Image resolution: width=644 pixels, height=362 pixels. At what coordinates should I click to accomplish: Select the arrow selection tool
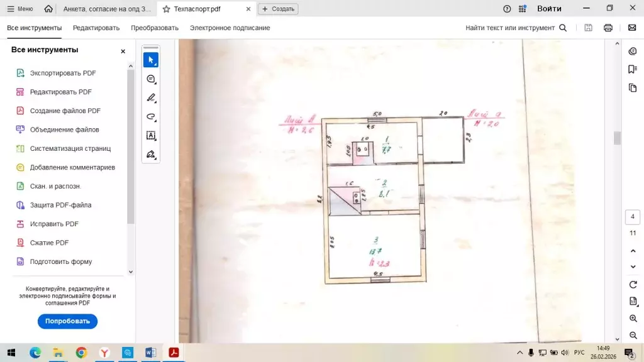point(150,60)
